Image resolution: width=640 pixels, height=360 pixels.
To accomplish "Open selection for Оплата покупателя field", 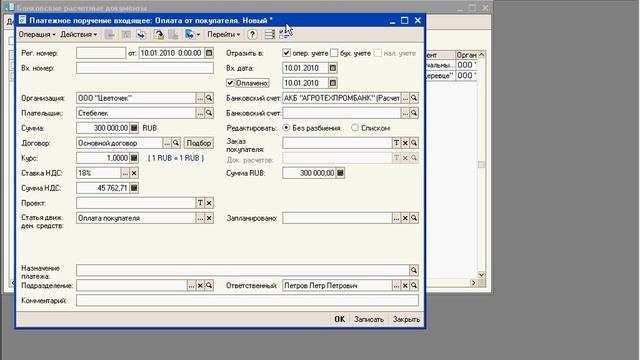I will tap(200, 218).
